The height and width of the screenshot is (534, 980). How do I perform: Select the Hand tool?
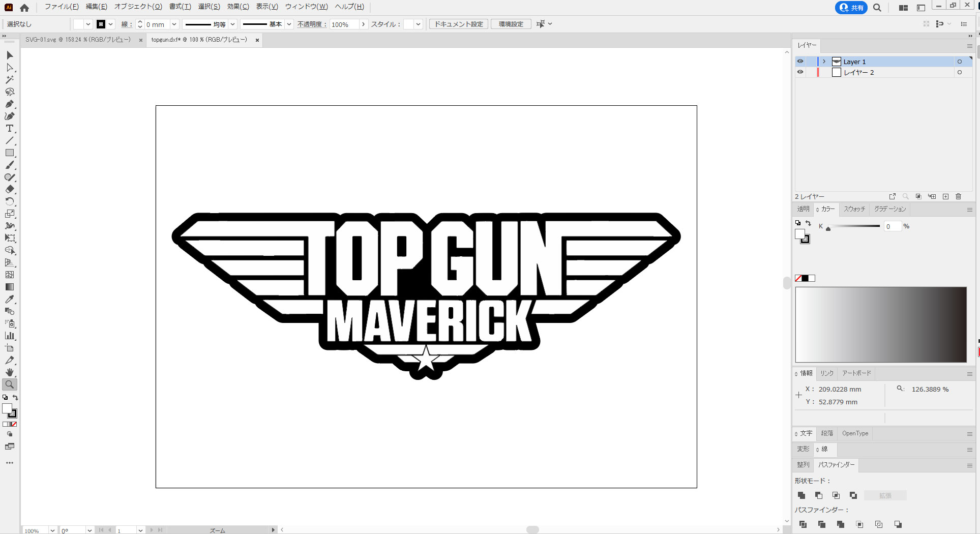click(x=10, y=372)
